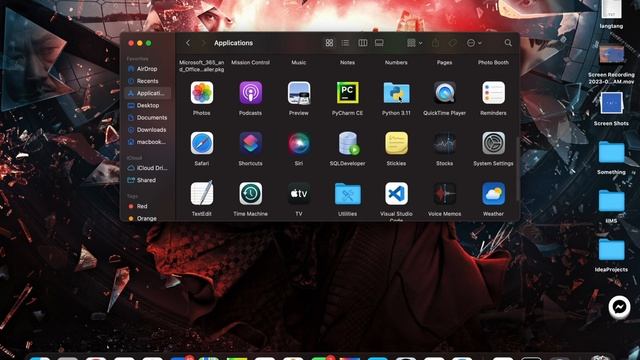Select the Orange tag in sidebar

[x=147, y=218]
